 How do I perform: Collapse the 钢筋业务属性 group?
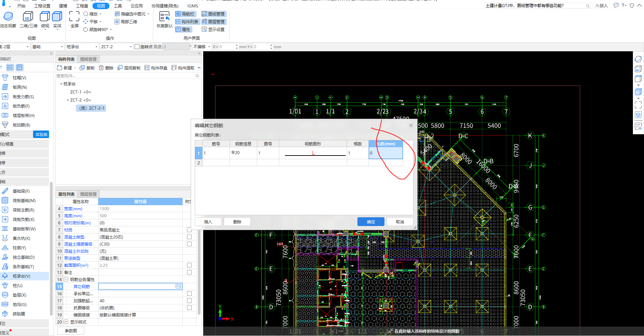pos(66,279)
